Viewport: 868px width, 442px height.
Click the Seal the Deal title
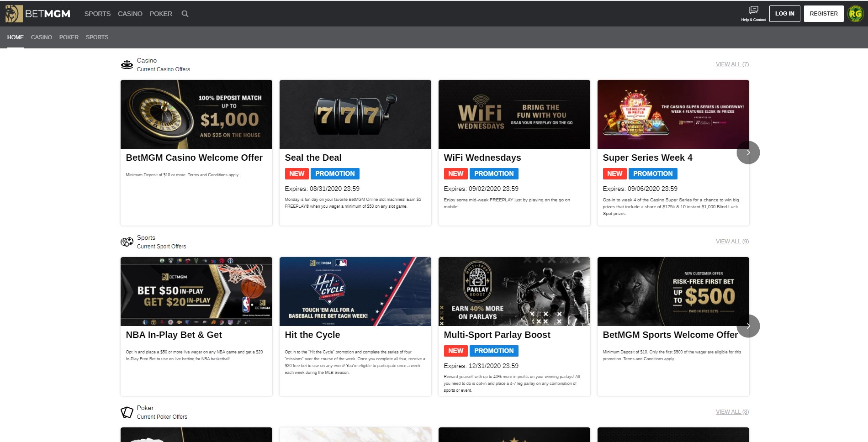[313, 158]
